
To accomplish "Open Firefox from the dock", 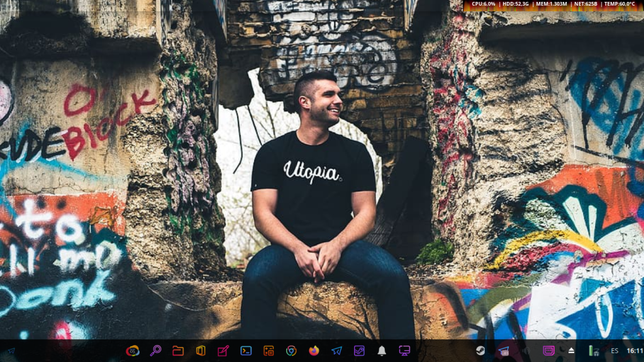I will (314, 351).
